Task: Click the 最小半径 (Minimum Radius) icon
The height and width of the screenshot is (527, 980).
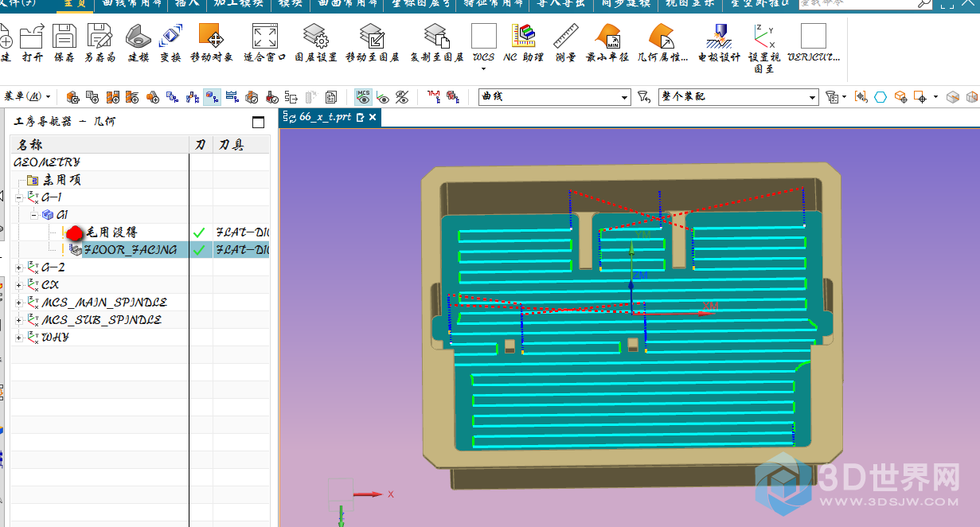Action: pos(607,37)
